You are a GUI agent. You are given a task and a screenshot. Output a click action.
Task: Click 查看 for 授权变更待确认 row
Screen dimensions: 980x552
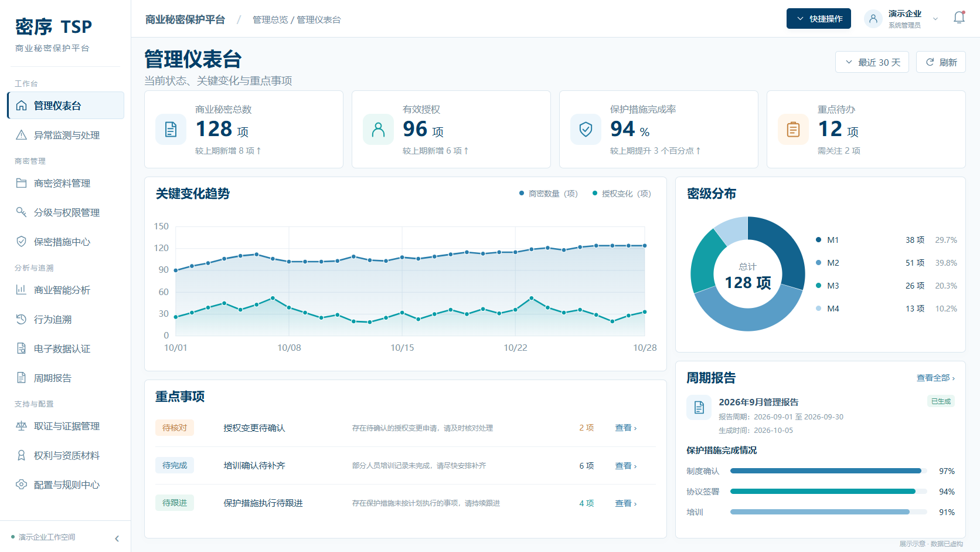[x=625, y=428]
